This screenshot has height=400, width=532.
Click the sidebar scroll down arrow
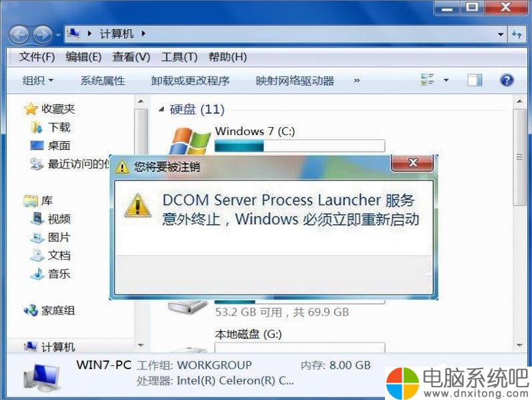click(141, 345)
